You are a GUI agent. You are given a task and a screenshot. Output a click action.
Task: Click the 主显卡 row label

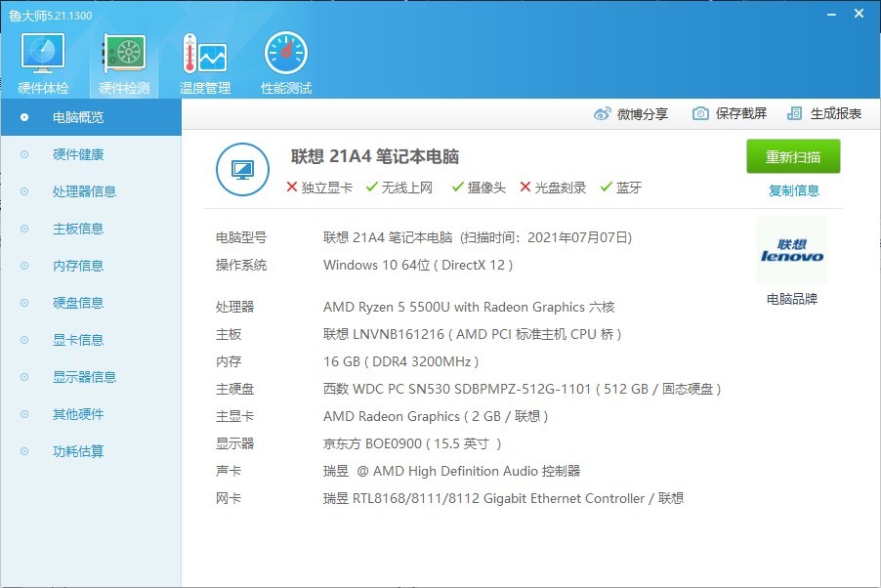[234, 416]
